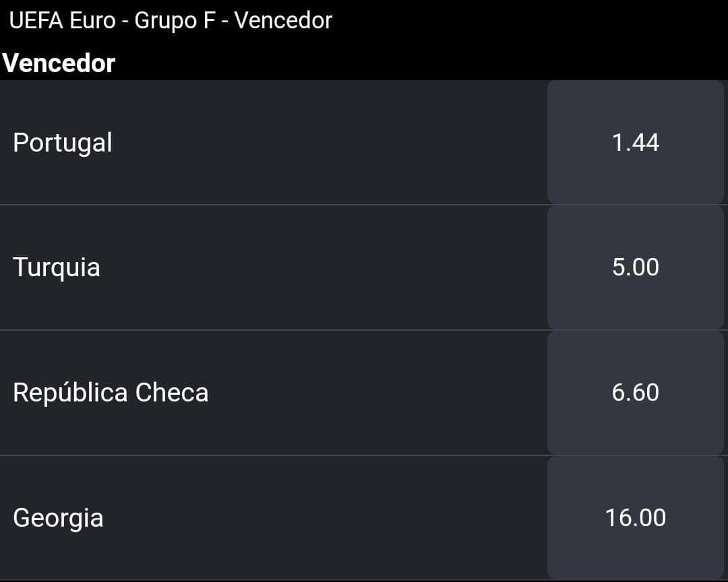Add Portugal to win Grupo F to betslip
This screenshot has height=582, width=728.
point(635,142)
